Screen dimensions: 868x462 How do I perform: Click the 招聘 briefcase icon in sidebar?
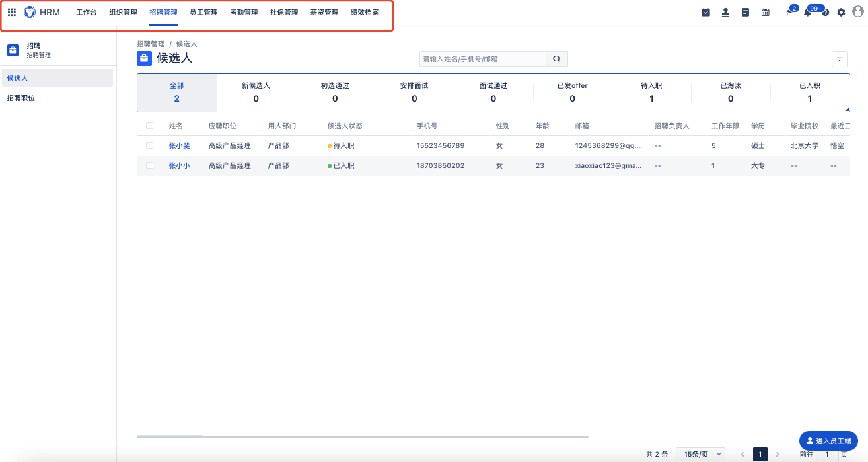coord(13,50)
